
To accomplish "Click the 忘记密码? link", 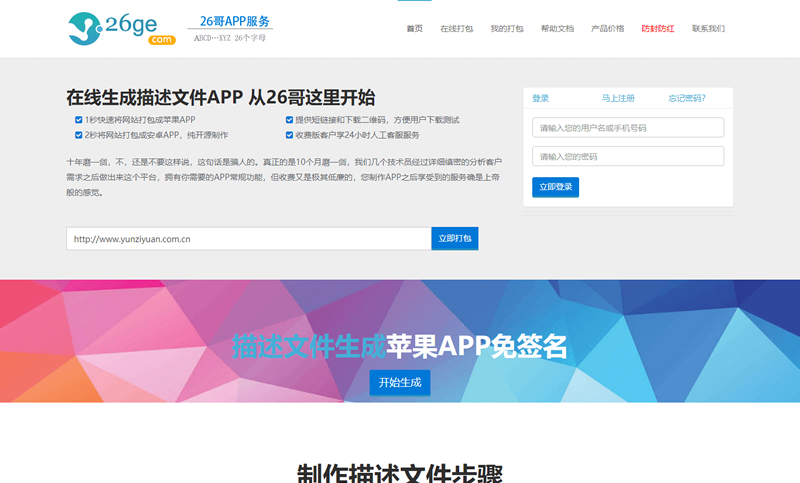I will tap(687, 98).
